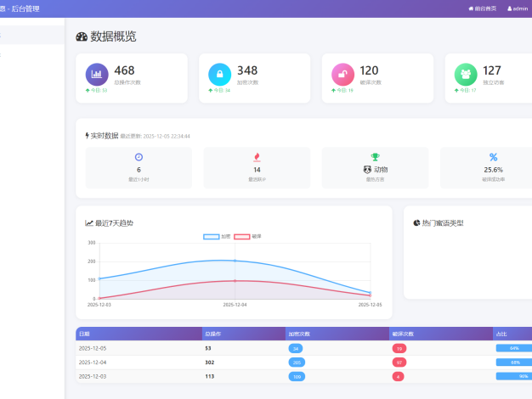Open the admin account link

click(x=518, y=8)
